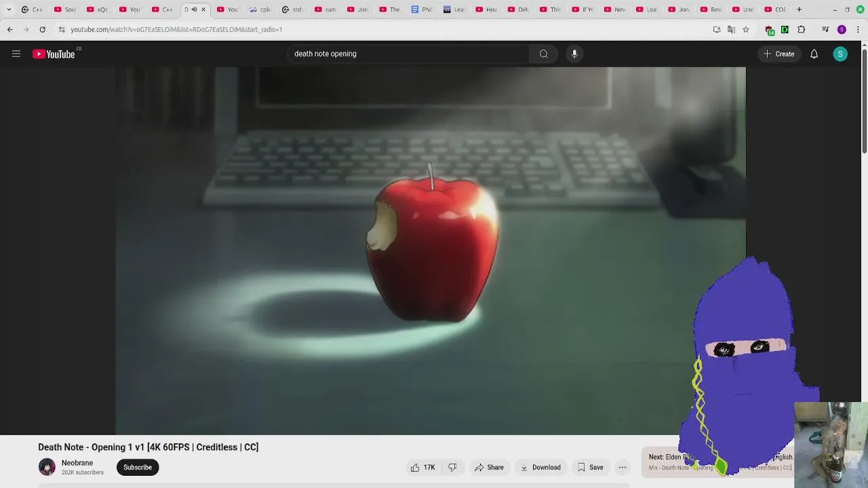The width and height of the screenshot is (868, 488).
Task: Open the Extensions puzzle menu
Action: 802,30
